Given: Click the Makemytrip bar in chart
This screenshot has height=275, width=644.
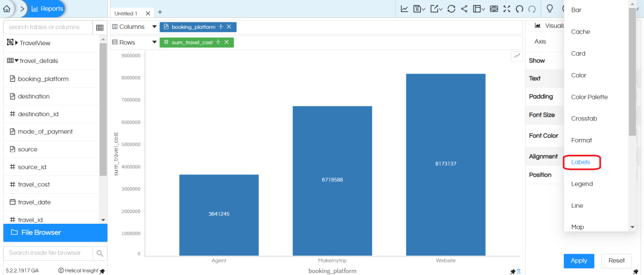Looking at the screenshot, I should (x=332, y=181).
